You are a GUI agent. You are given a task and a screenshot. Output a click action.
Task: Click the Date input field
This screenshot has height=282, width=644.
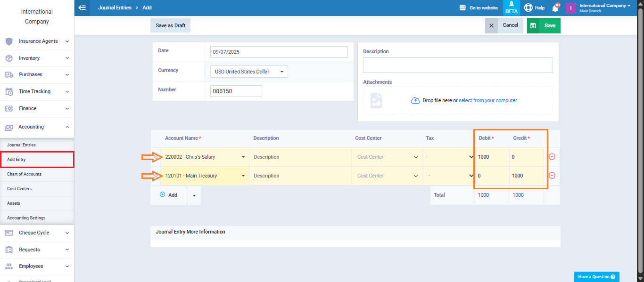(279, 52)
